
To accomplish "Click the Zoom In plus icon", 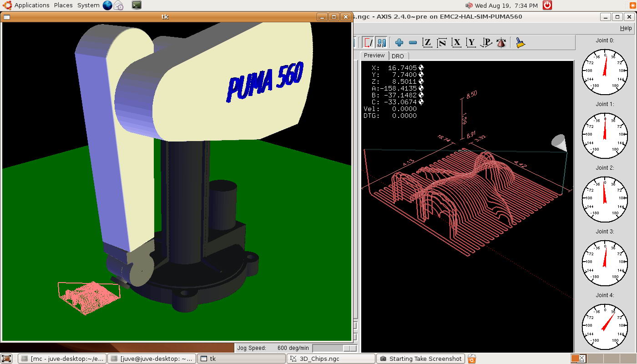I will [399, 43].
